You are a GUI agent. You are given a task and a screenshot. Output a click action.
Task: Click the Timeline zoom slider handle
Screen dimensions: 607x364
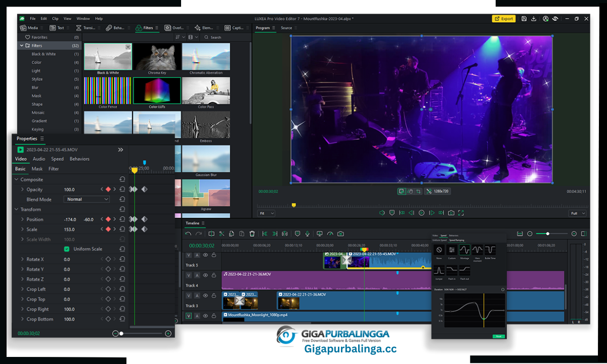pyautogui.click(x=548, y=234)
